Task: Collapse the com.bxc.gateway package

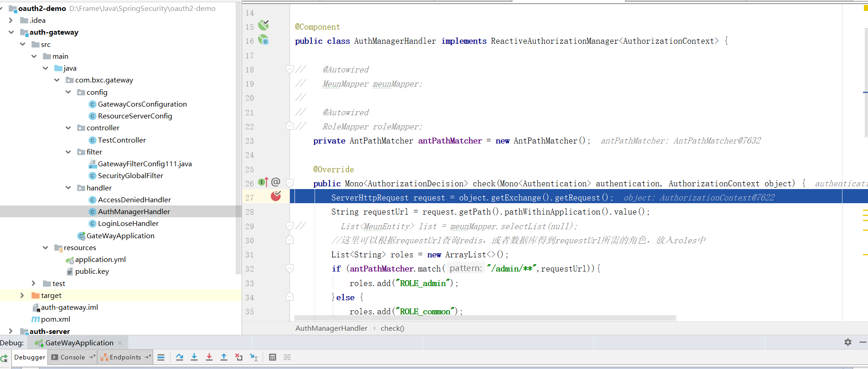Action: click(x=57, y=80)
